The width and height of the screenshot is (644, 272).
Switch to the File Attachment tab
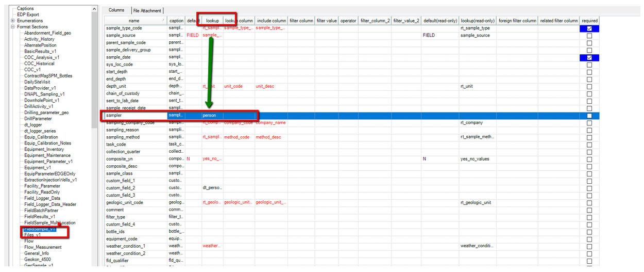pos(147,10)
